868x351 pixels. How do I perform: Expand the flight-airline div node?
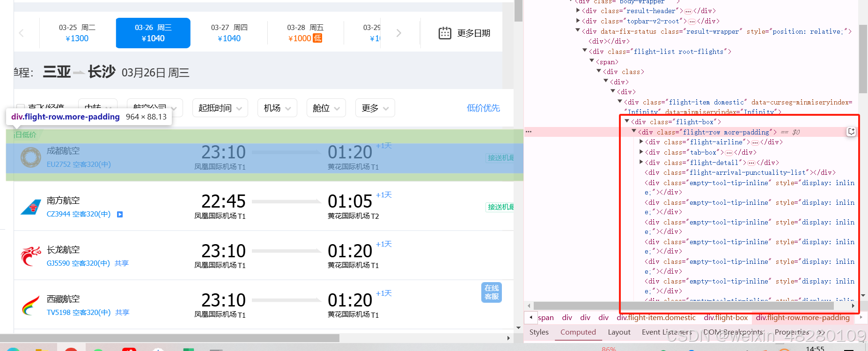(x=641, y=142)
